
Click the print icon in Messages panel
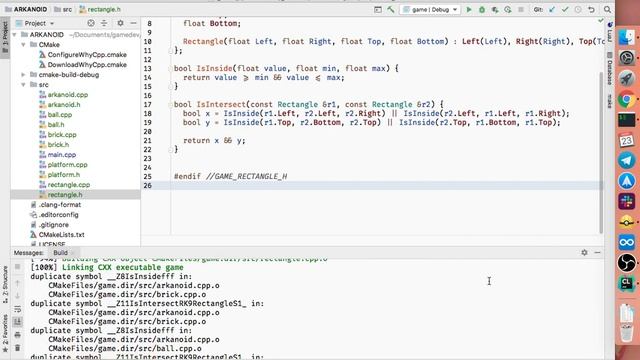coord(18,335)
